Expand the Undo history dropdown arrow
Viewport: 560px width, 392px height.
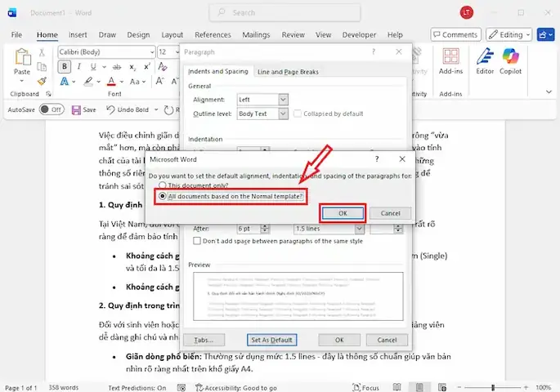point(156,110)
